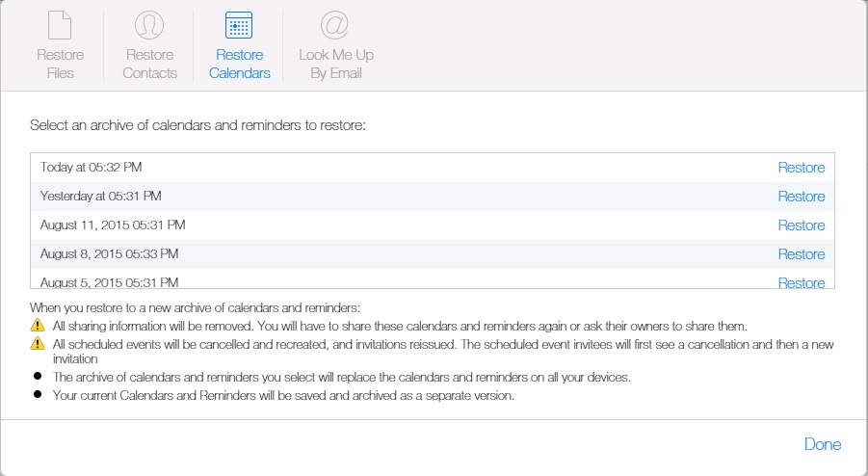
Task: Switch to Restore Files tab label
Action: coord(60,64)
